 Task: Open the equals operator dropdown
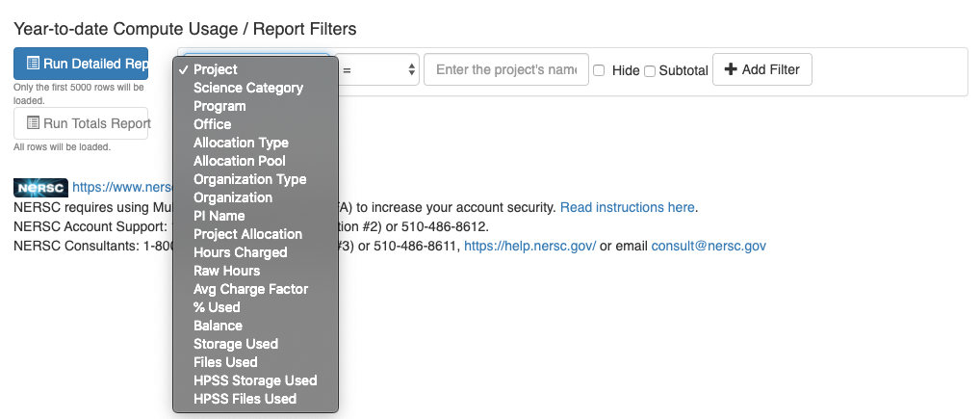click(x=378, y=69)
